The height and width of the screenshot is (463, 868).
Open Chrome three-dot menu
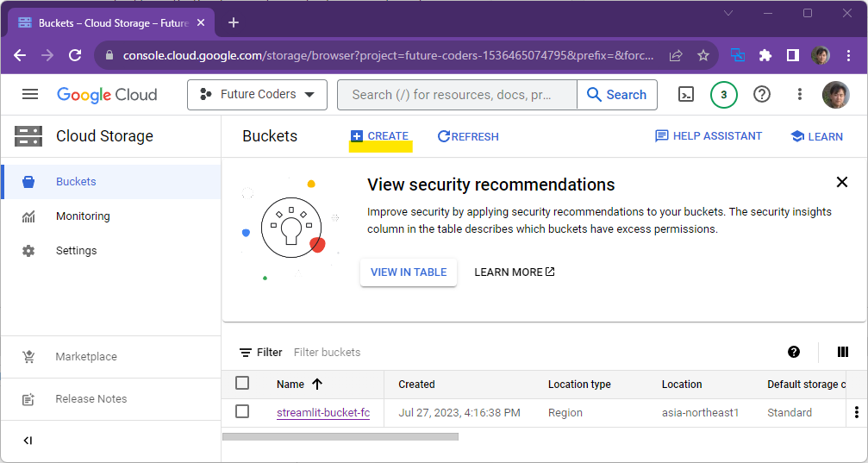point(848,55)
